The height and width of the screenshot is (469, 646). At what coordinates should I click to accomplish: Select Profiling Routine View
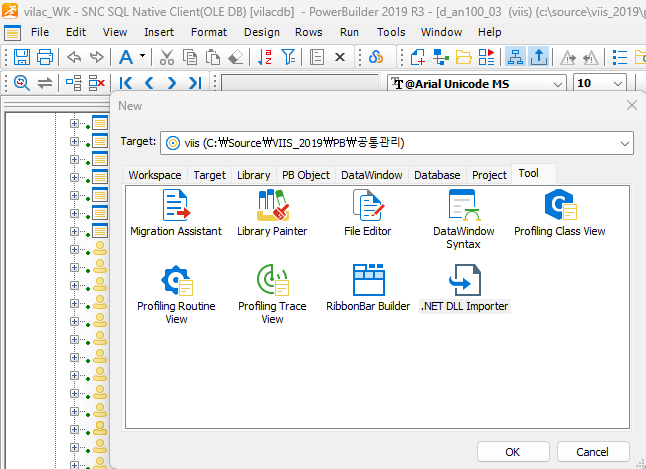tap(176, 294)
